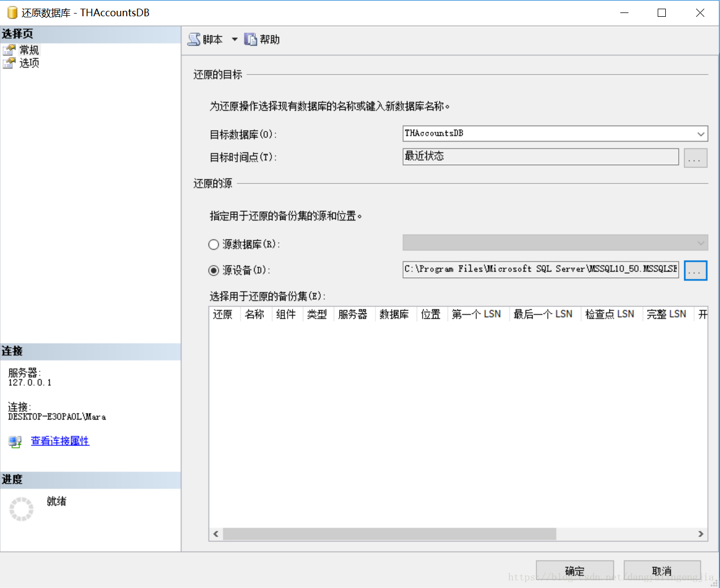Click the 类型 column header

click(318, 314)
